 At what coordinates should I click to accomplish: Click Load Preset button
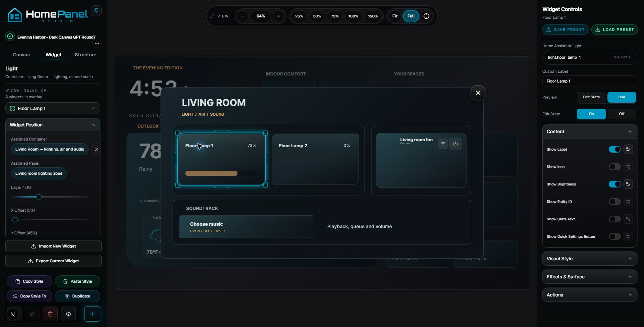click(614, 30)
